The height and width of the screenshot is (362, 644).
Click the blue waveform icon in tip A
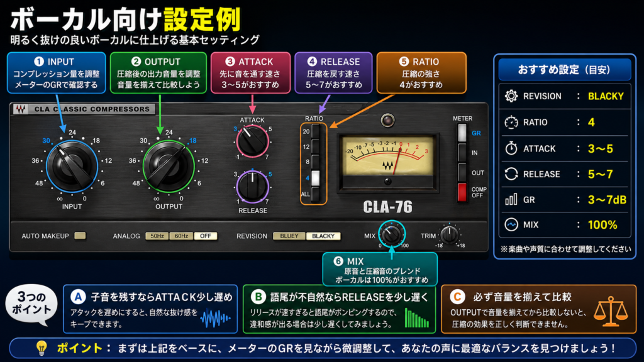click(x=216, y=318)
